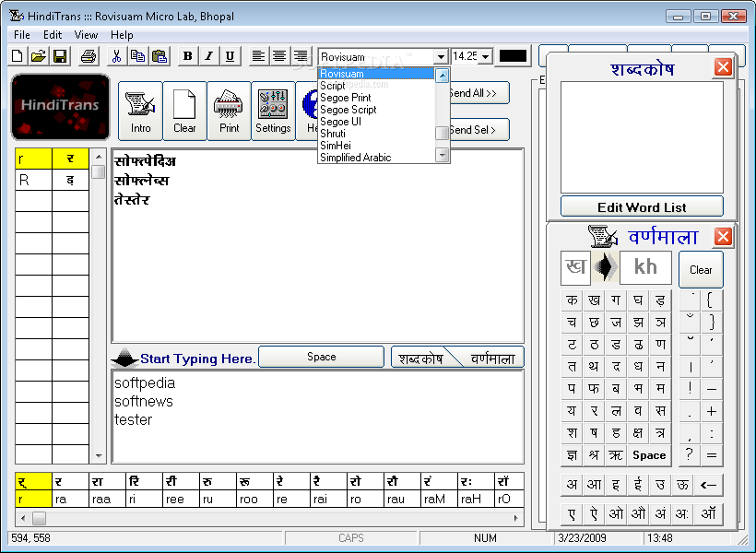756x553 pixels.
Task: Click the HindiTrans logo image
Action: pyautogui.click(x=60, y=107)
